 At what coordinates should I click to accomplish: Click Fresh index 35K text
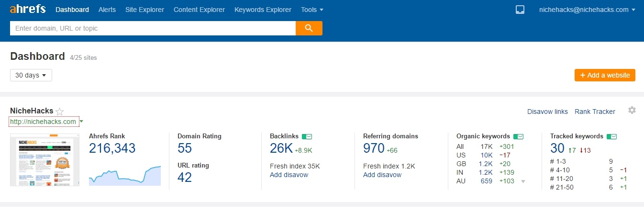[295, 166]
